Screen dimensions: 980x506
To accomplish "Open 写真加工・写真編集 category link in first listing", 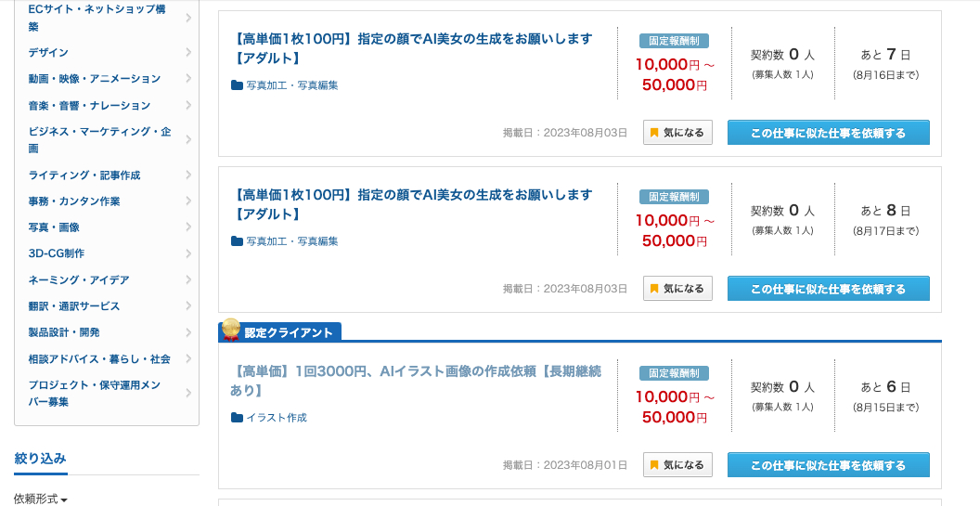I will point(292,85).
